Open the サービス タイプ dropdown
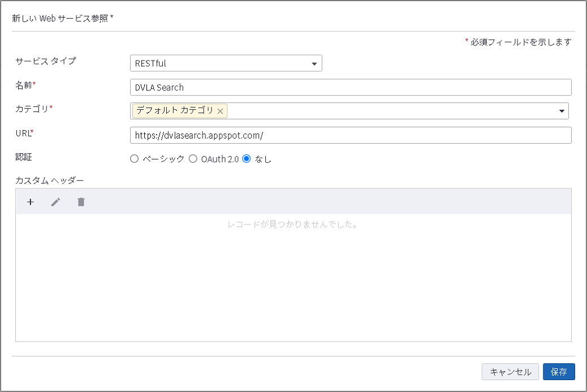The image size is (587, 392). (314, 63)
